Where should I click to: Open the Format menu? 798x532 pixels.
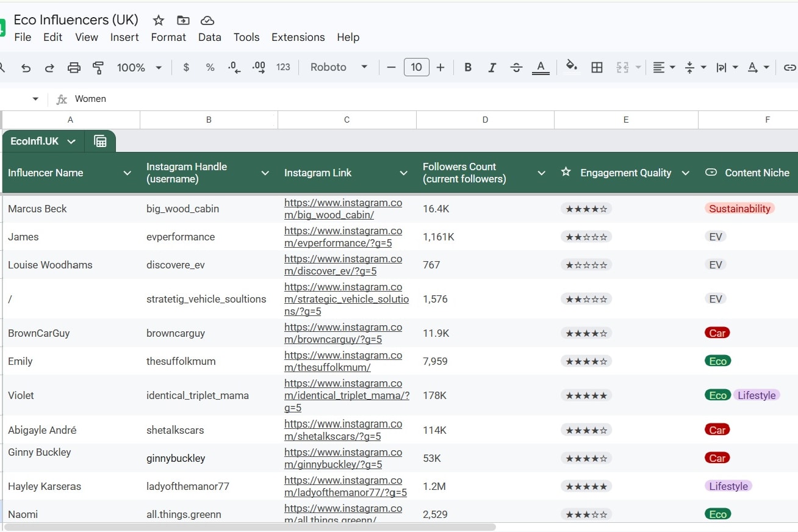[x=168, y=37]
